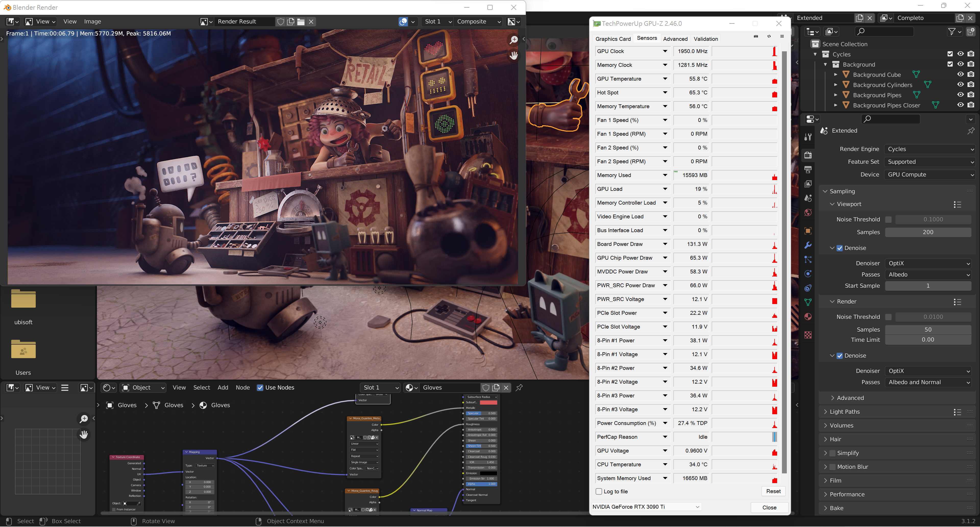This screenshot has width=980, height=527.
Task: Open the Modifiers wrench icon
Action: click(808, 245)
